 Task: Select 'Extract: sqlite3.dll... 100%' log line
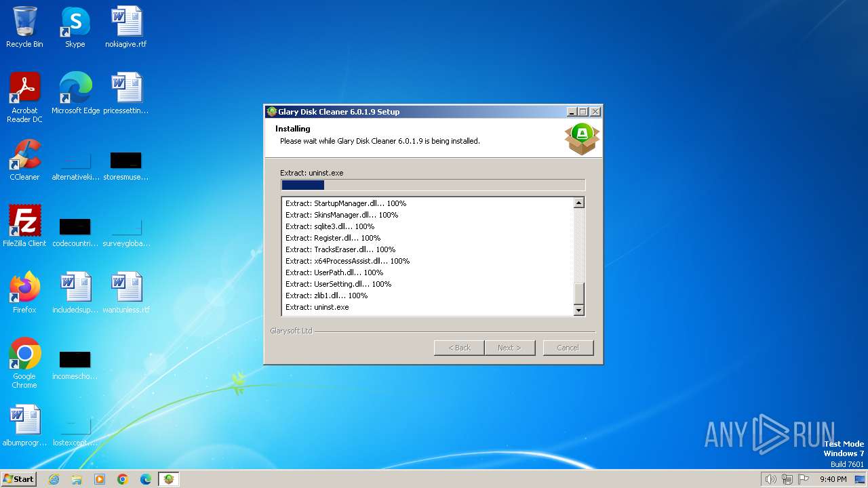pos(330,226)
